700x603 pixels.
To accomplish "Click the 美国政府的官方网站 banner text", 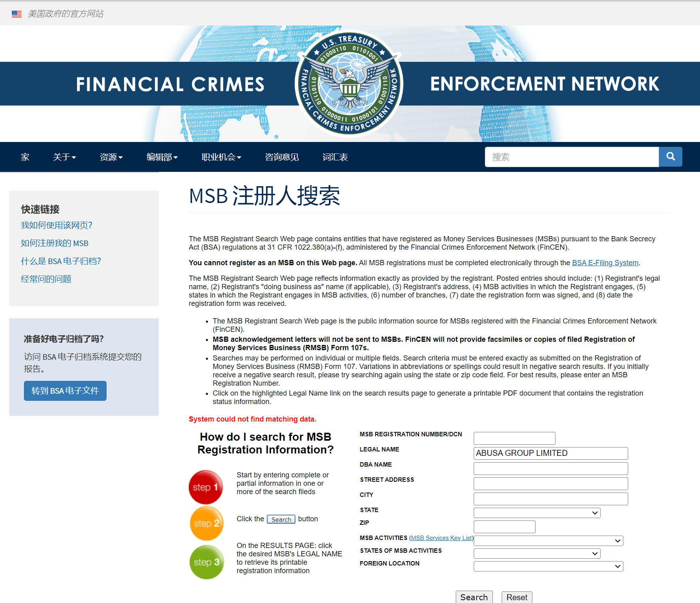I will [66, 14].
